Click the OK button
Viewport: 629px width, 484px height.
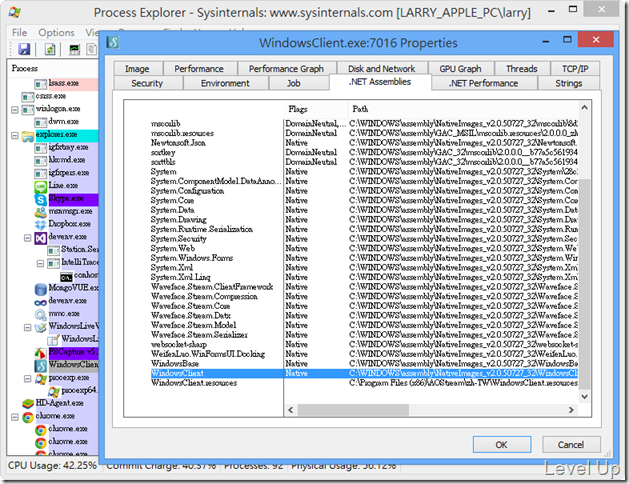pyautogui.click(x=502, y=444)
